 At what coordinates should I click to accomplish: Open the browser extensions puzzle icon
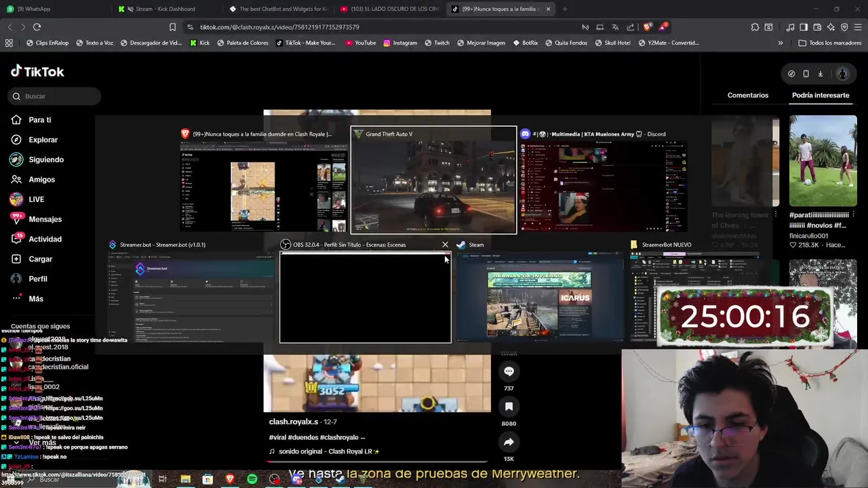pyautogui.click(x=755, y=27)
